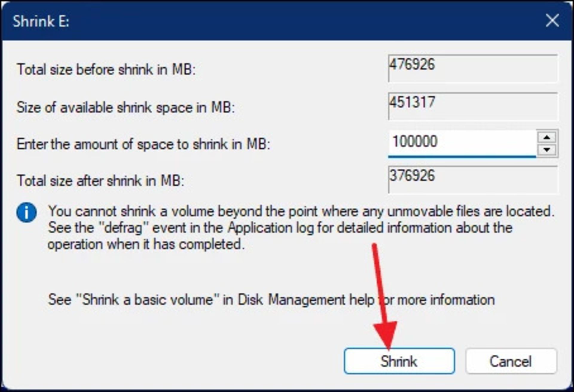Click the "Enter the amount of space" label
Screen dimensions: 574x392
143,144
